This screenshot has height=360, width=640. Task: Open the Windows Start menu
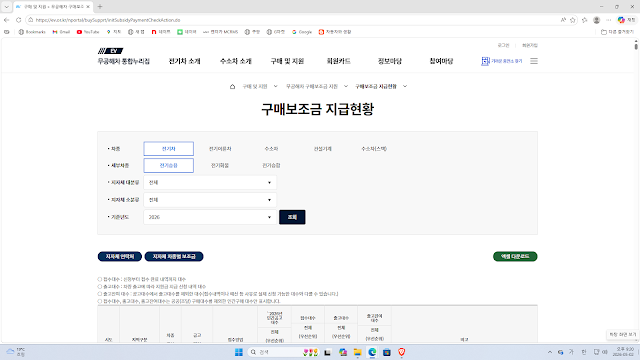239,352
